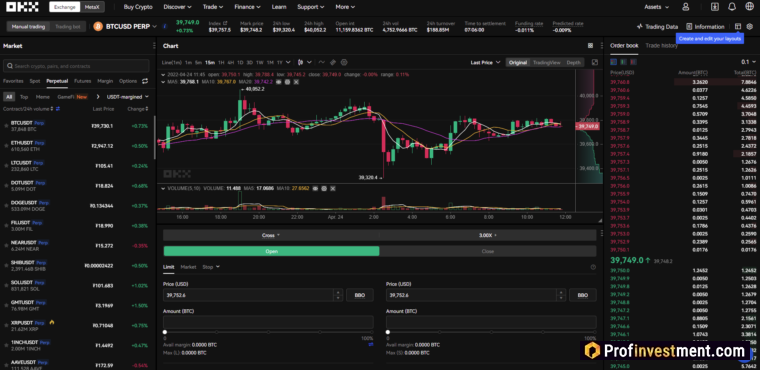
Task: Click BBO button beside left price field
Action: coord(360,295)
